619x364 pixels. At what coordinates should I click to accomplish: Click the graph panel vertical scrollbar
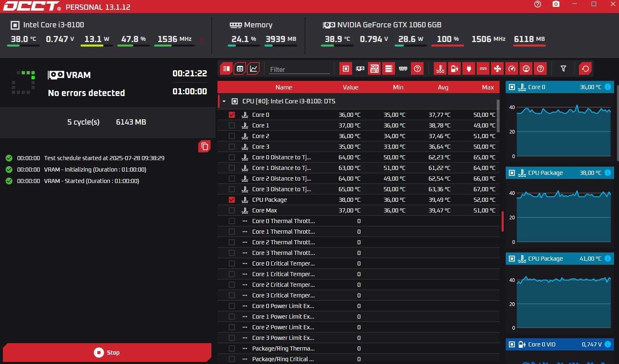617,123
